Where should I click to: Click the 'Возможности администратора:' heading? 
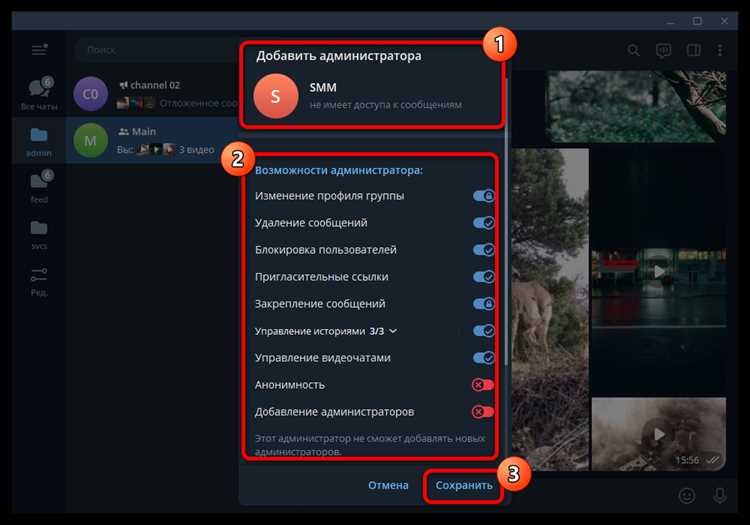pos(339,170)
